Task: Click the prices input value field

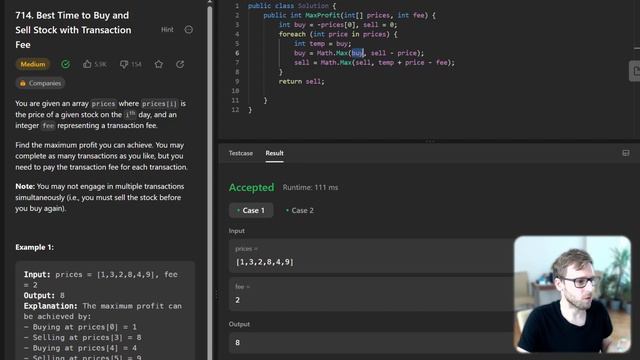Action: [371, 256]
